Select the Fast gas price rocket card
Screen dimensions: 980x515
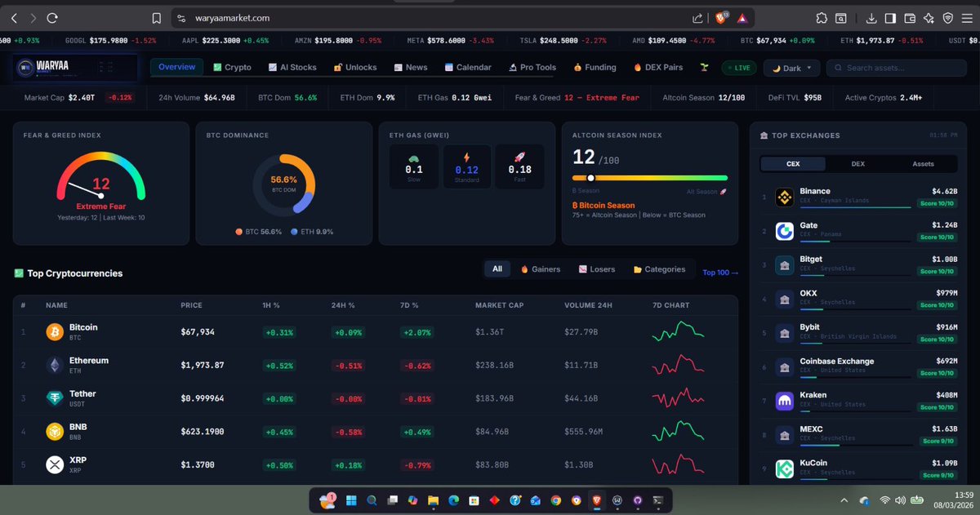click(519, 166)
